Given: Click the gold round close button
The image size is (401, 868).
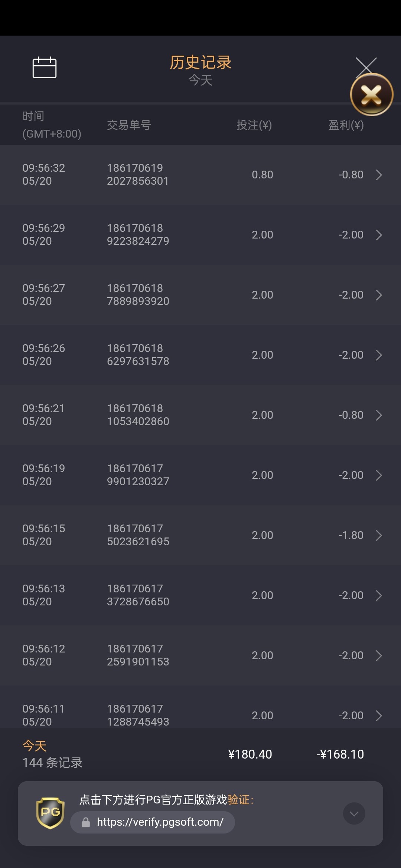Looking at the screenshot, I should [371, 95].
